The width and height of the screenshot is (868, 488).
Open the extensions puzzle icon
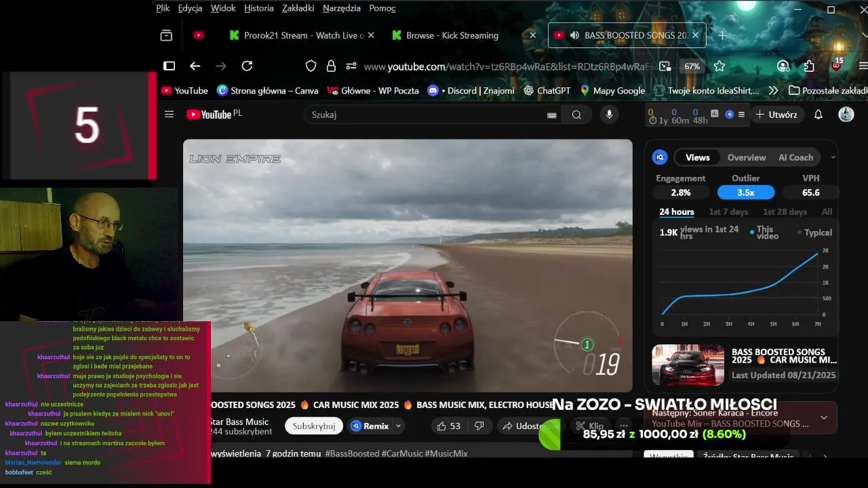[809, 66]
